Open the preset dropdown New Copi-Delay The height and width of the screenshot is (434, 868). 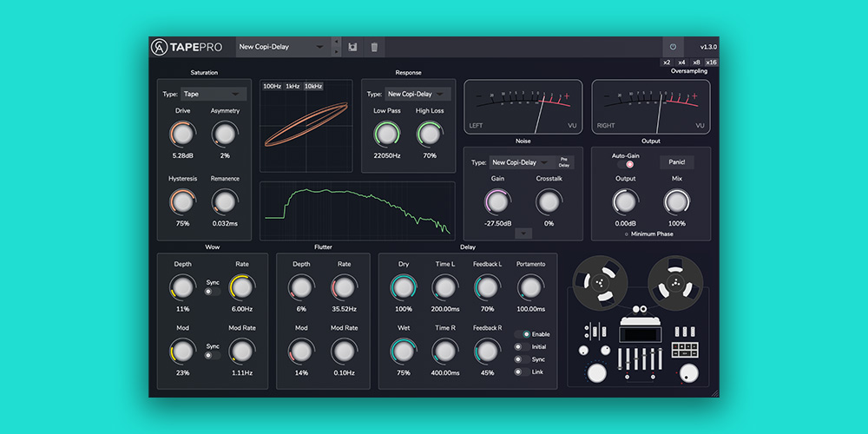click(282, 47)
